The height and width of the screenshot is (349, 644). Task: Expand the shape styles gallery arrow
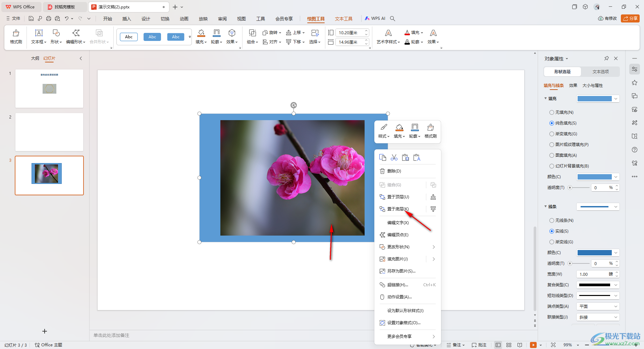[x=190, y=37]
